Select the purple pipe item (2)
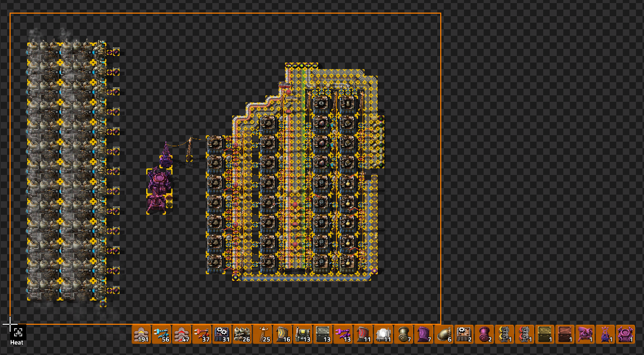644x355 pixels. (484, 334)
